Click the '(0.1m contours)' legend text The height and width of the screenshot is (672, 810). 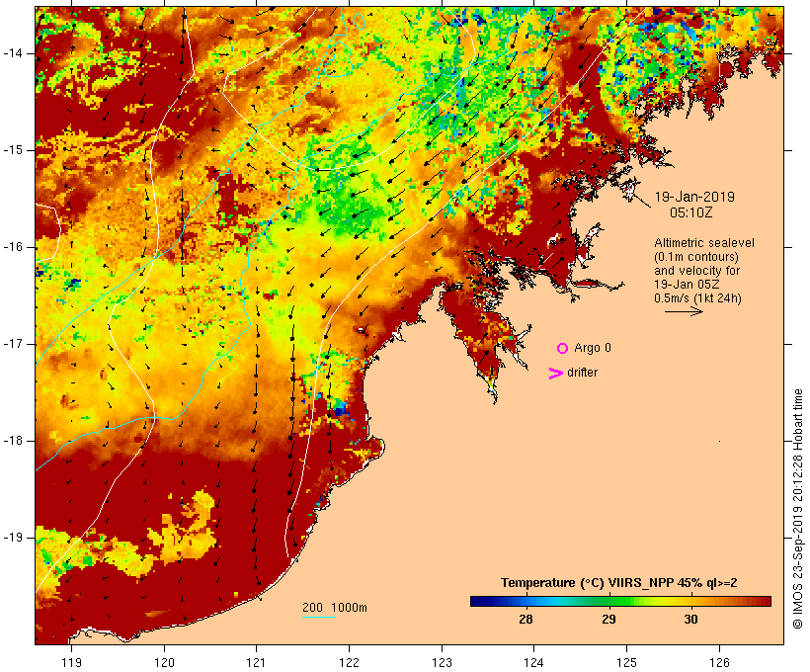pos(696,257)
